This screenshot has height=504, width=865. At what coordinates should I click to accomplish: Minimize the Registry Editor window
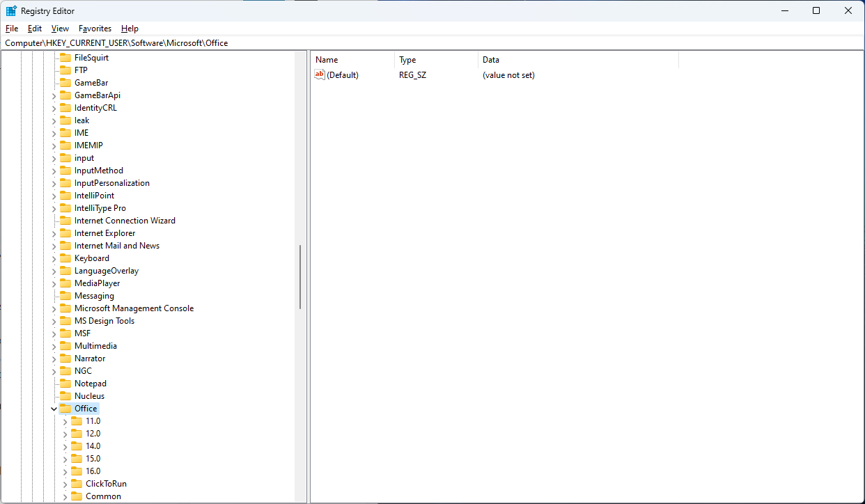[x=784, y=10]
